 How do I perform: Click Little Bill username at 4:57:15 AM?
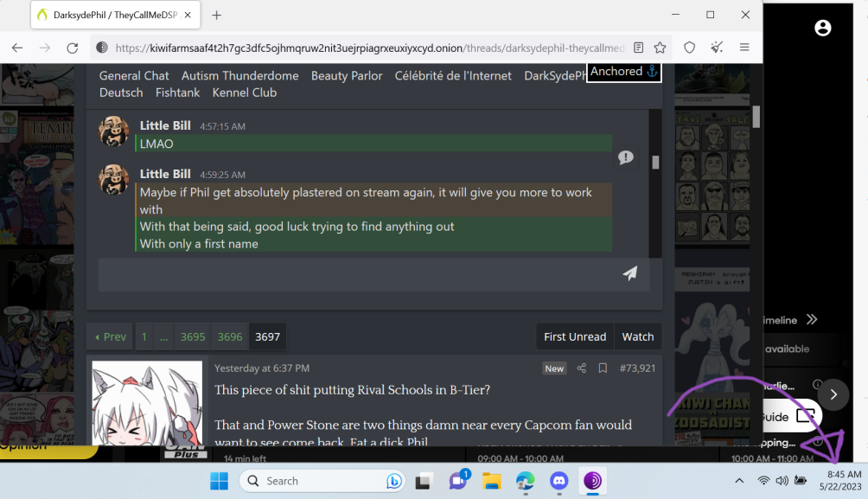[x=165, y=125]
